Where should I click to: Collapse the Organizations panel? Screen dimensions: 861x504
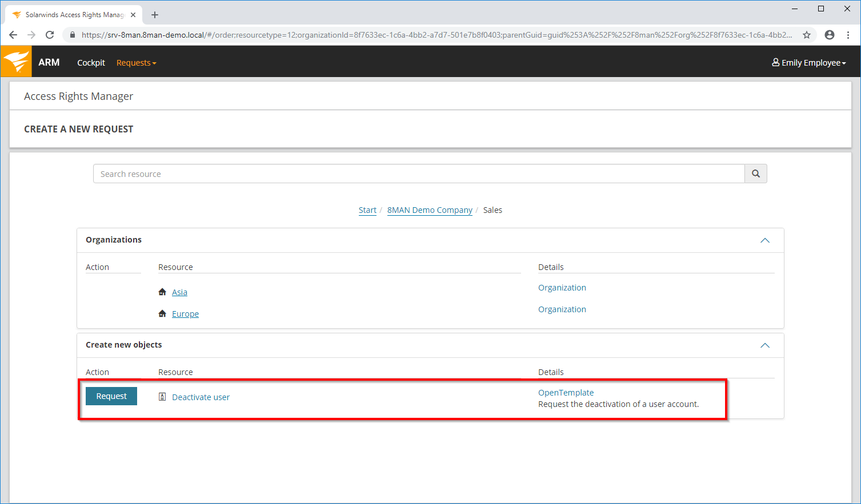point(765,240)
